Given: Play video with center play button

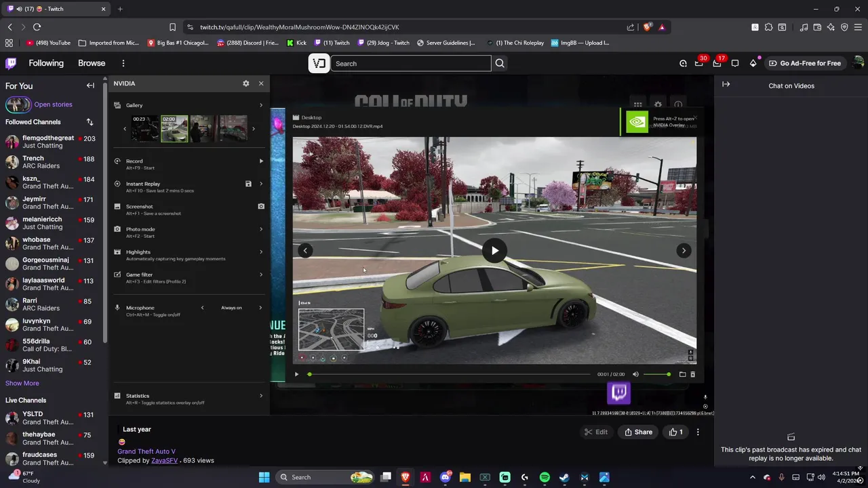Looking at the screenshot, I should coord(494,251).
